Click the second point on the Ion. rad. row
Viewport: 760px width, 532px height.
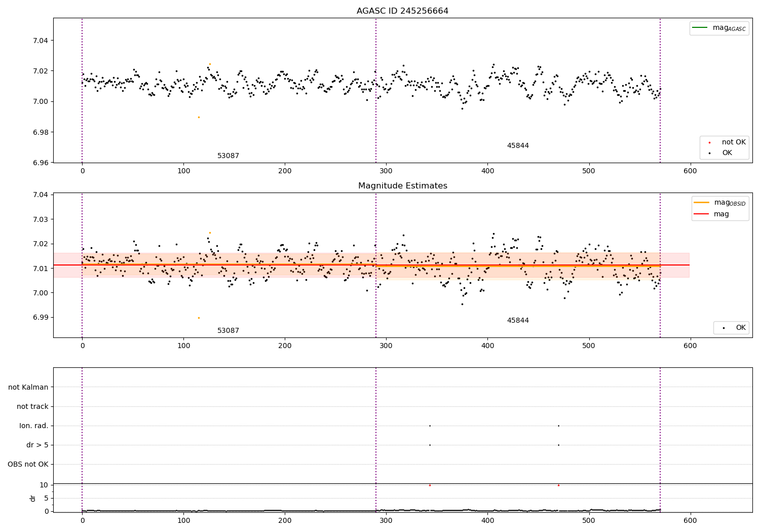pyautogui.click(x=558, y=426)
